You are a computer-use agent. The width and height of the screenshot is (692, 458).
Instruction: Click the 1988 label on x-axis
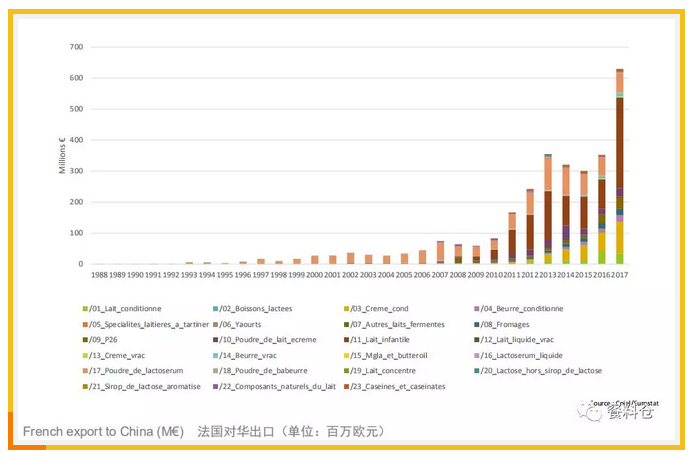click(x=99, y=273)
